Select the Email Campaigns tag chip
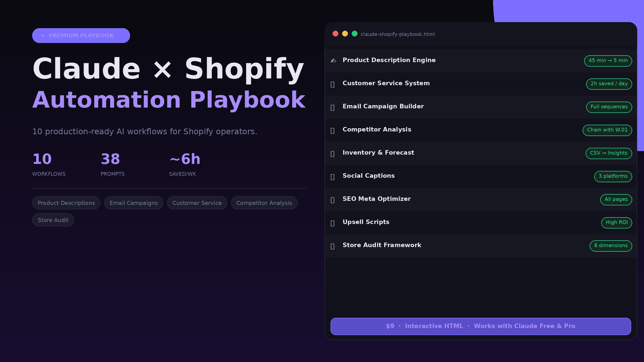Screen dimensions: 644x362 pos(133,203)
